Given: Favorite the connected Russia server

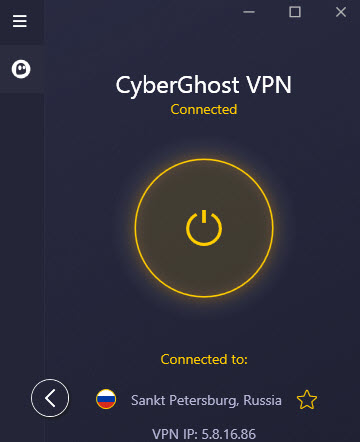Looking at the screenshot, I should pyautogui.click(x=307, y=400).
